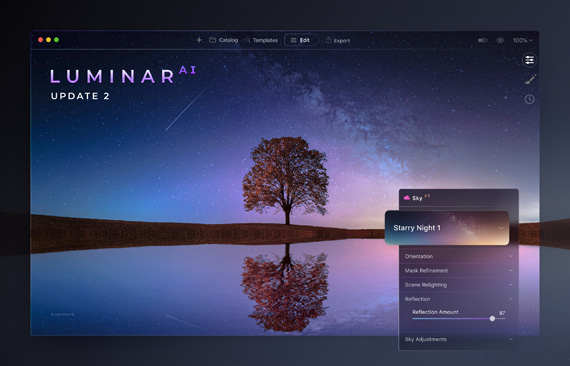Switch to the Templates tab
This screenshot has height=366, width=570.
point(261,40)
